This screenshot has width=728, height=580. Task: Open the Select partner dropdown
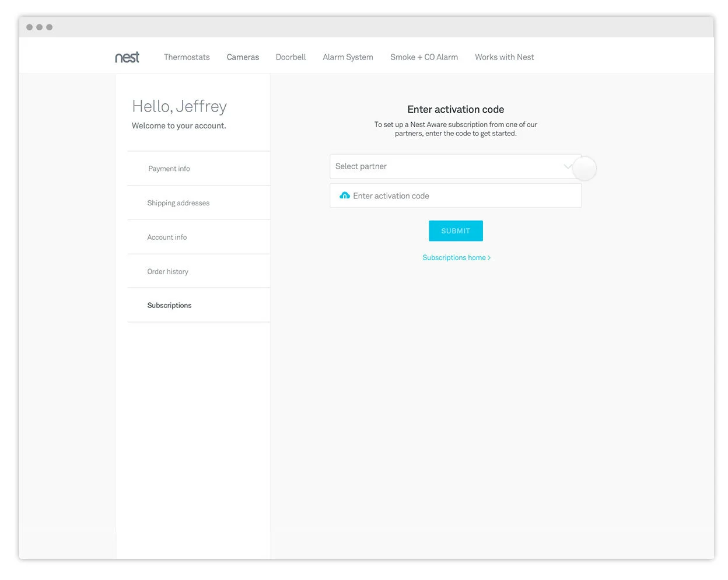(x=456, y=166)
